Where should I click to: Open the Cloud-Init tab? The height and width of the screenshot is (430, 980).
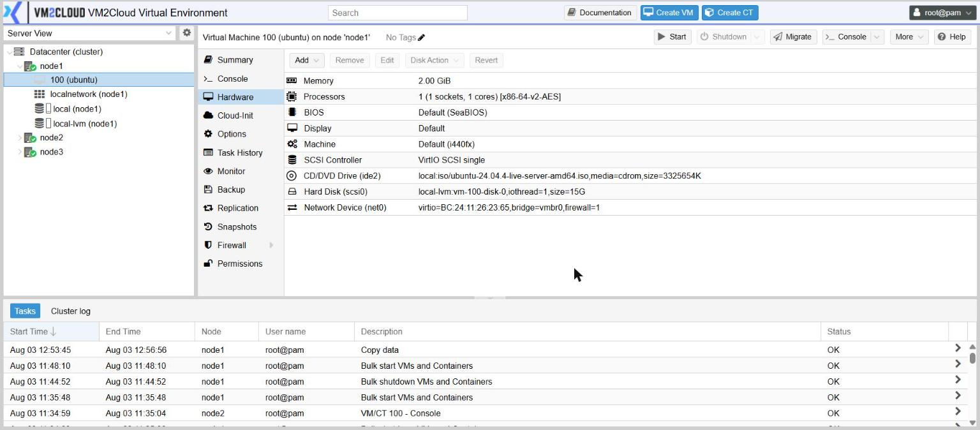241,115
